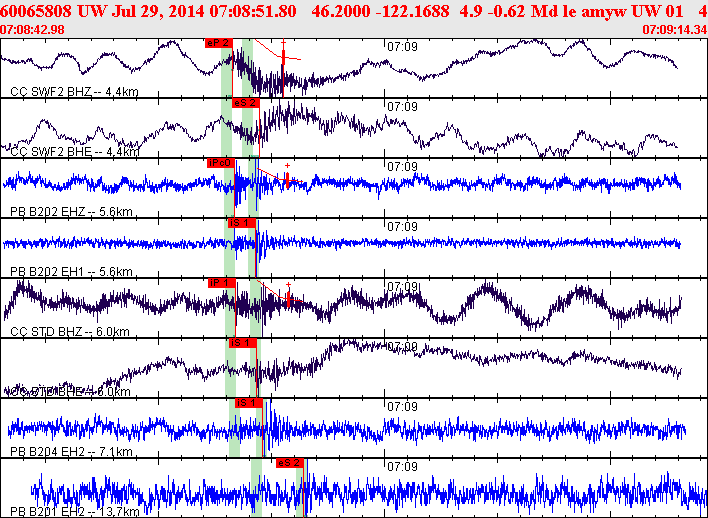Viewport: 708px width, 518px height.
Task: Click the event ID 60065808 in header
Action: pos(36,12)
